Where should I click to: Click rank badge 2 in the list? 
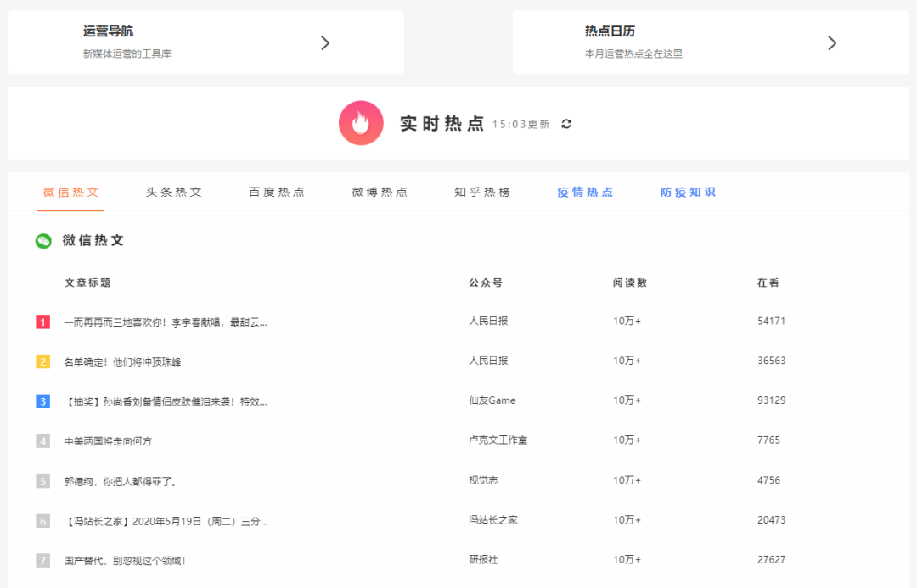point(42,361)
